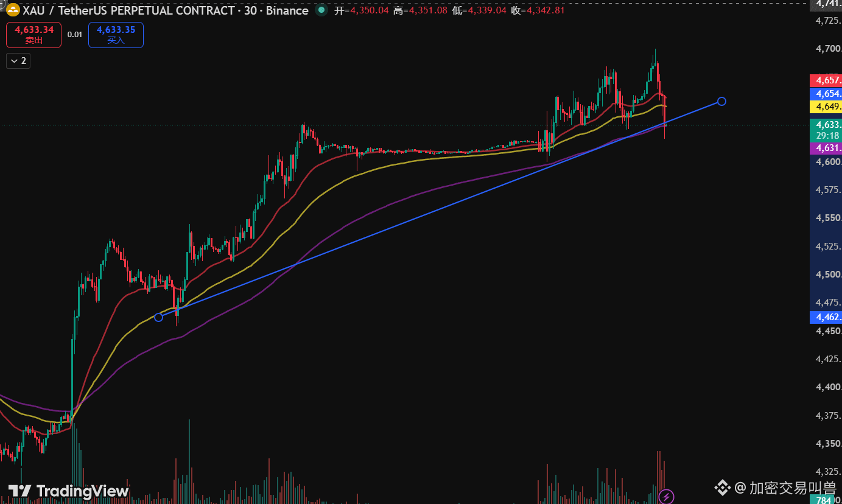This screenshot has width=842, height=504.
Task: Click the red 4,657 price label
Action: click(826, 80)
